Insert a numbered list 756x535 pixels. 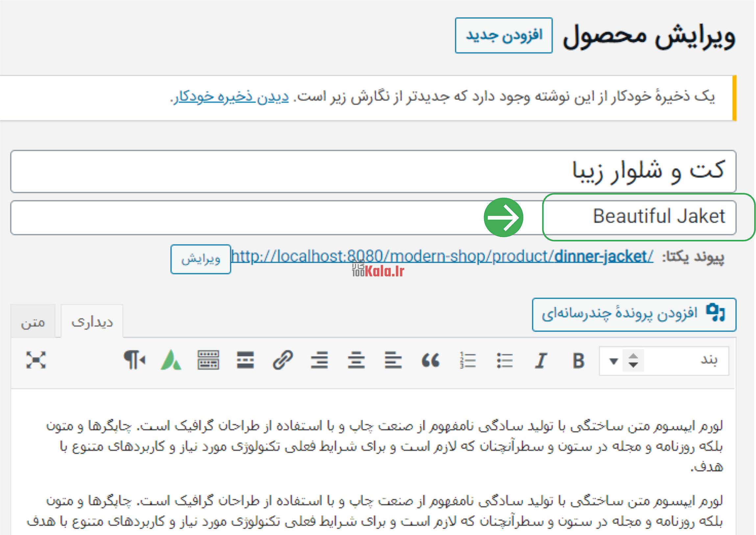[468, 361]
